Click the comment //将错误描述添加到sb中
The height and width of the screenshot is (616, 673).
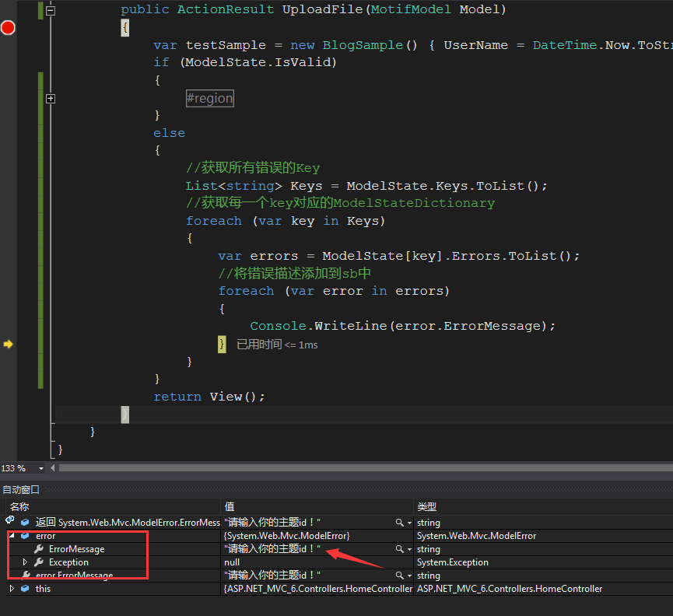pyautogui.click(x=294, y=273)
